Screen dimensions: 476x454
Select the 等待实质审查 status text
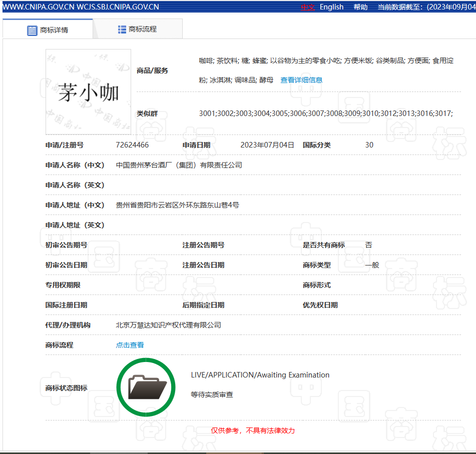[x=212, y=394]
